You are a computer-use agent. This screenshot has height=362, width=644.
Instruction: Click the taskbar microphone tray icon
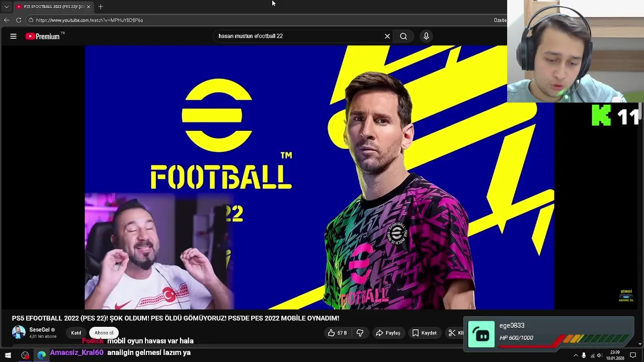(584, 355)
